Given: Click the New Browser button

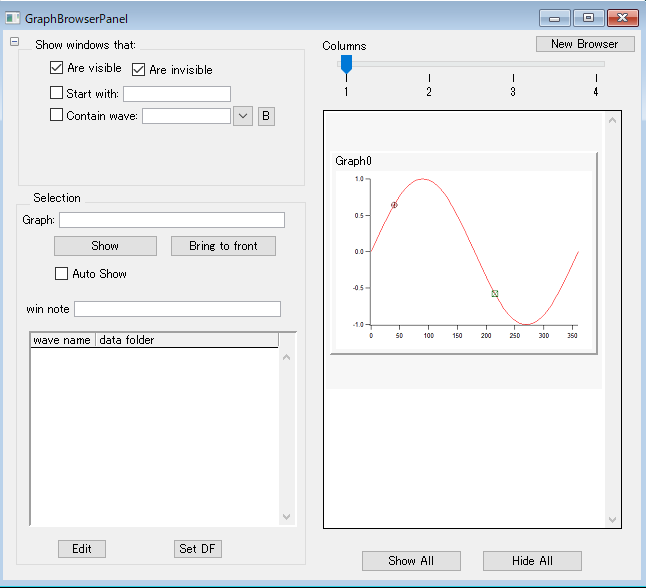Looking at the screenshot, I should [x=584, y=44].
